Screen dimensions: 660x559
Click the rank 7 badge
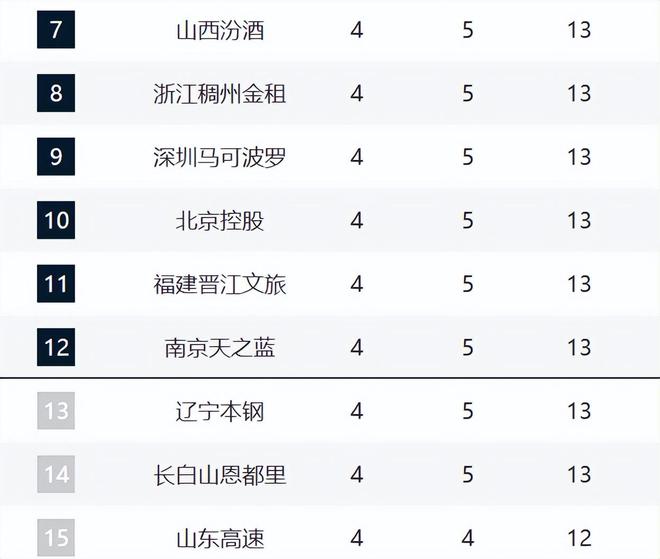click(x=56, y=30)
